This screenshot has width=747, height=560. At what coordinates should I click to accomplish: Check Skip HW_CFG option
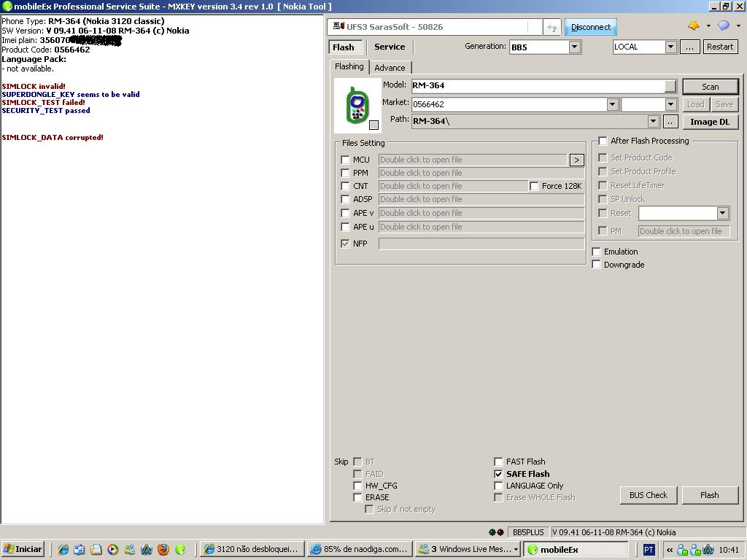[357, 486]
